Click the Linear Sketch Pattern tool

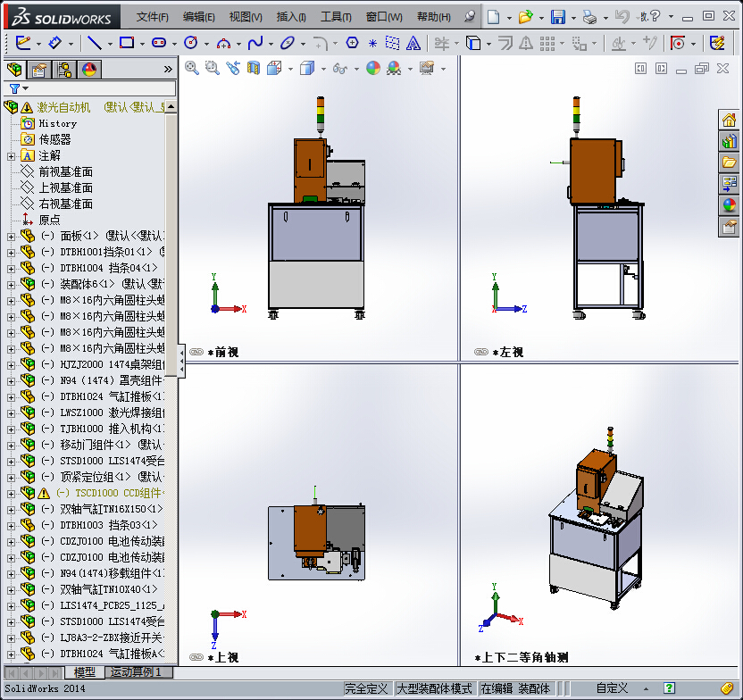coord(547,44)
